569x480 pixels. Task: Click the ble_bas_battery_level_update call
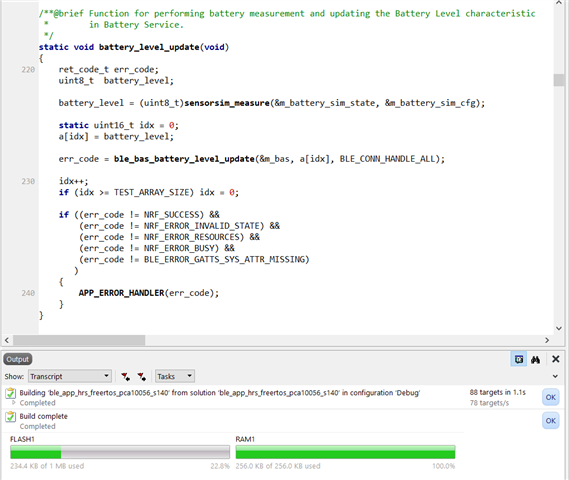(184, 159)
